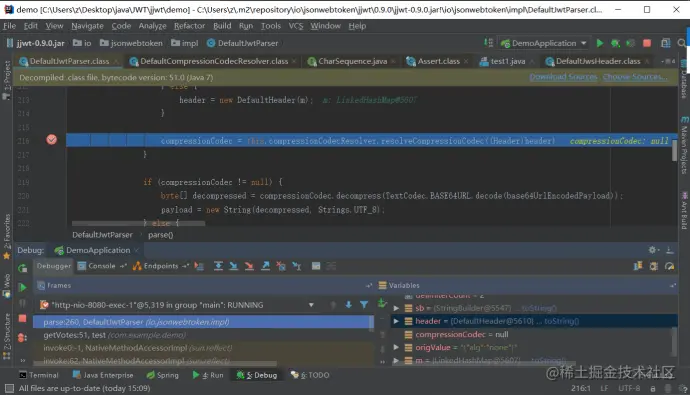This screenshot has height=395, width=690.
Task: Open the Java Enterprise tool window button
Action: tap(103, 375)
